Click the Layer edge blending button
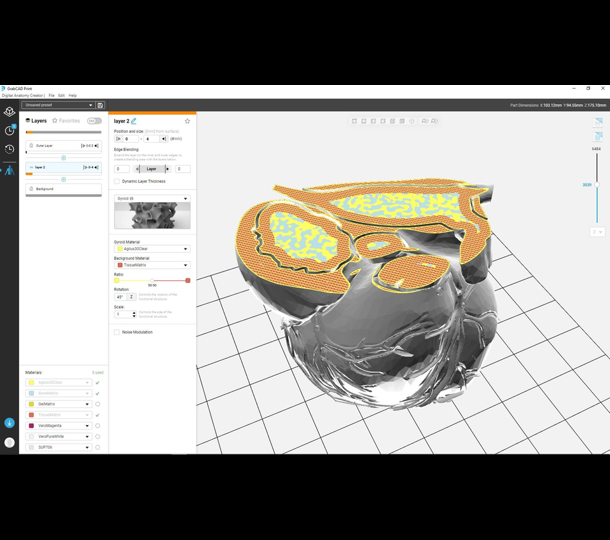610x540 pixels. 152,169
